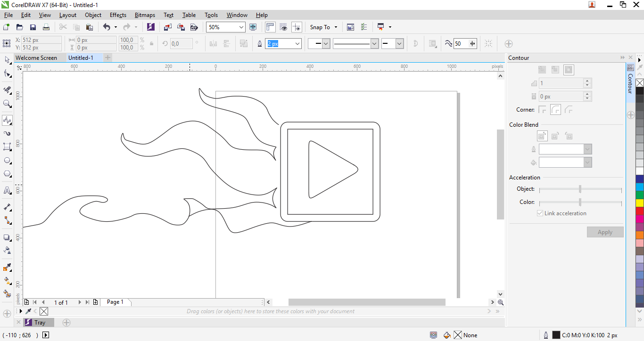This screenshot has height=341, width=644.
Task: Toggle Show rulers button
Action: coord(270,27)
